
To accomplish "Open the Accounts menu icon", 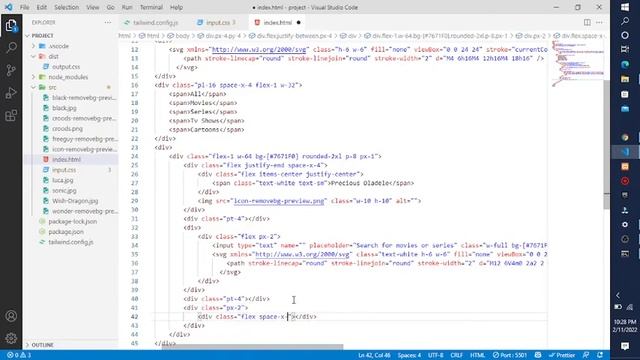I will (11, 316).
